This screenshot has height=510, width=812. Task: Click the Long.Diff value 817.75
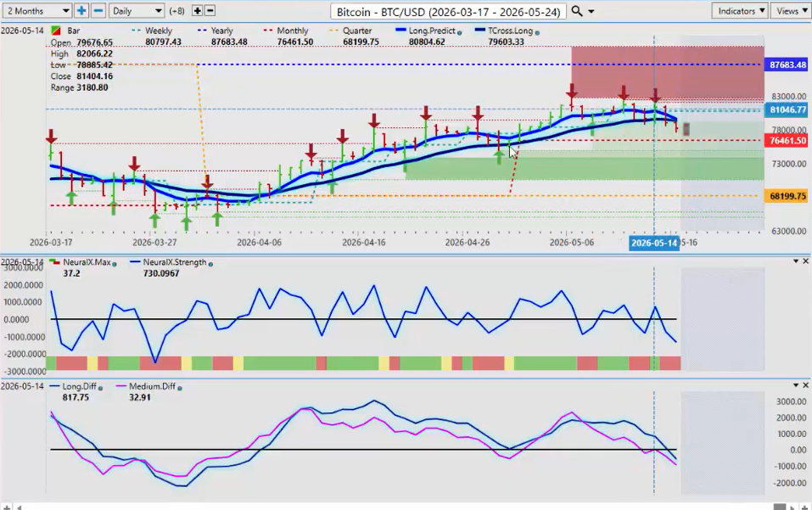pos(76,398)
